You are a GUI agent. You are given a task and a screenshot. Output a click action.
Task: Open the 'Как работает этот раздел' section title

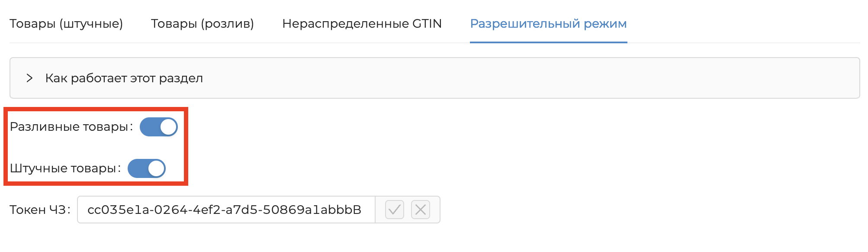pyautogui.click(x=124, y=78)
